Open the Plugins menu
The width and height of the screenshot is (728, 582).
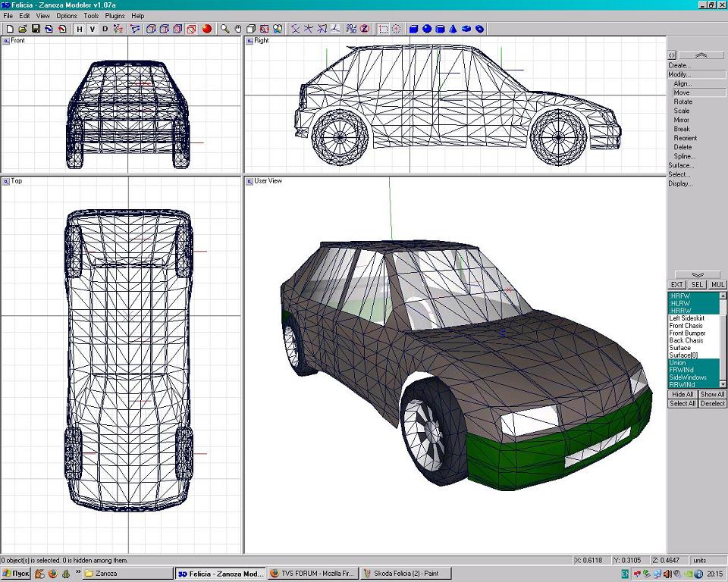115,16
